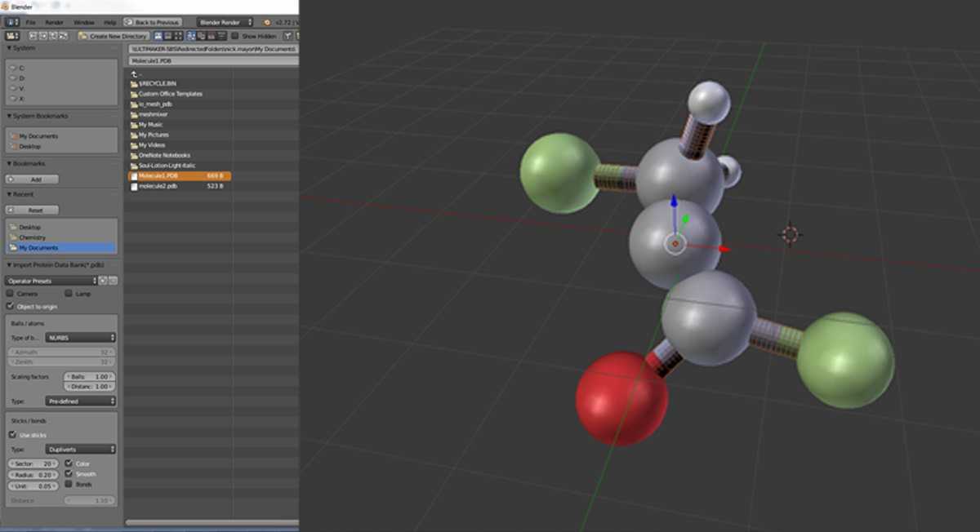Viewport: 980px width, 532px height.
Task: Open My Documents under System Bookmarks
Action: (x=38, y=136)
